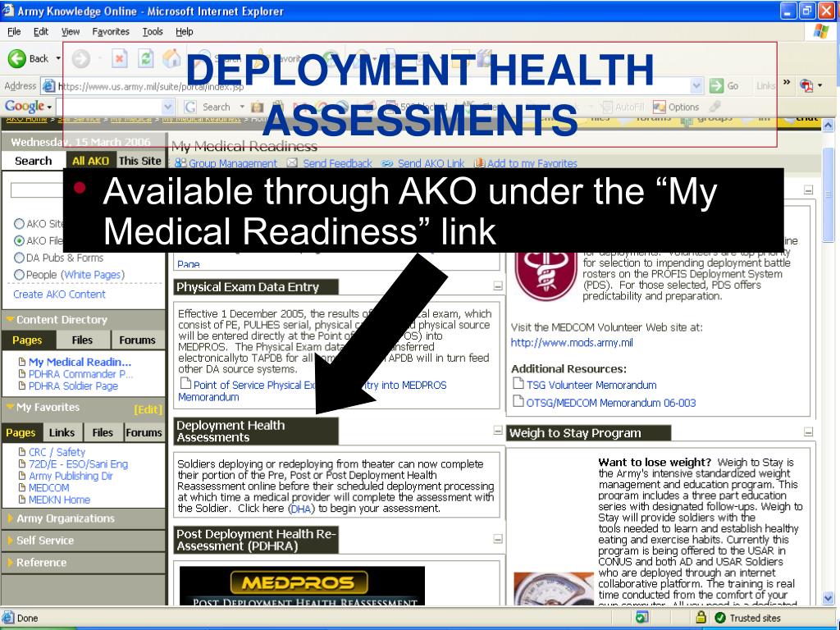Select Links tab in My Favorites
Image resolution: width=840 pixels, height=630 pixels.
(62, 432)
